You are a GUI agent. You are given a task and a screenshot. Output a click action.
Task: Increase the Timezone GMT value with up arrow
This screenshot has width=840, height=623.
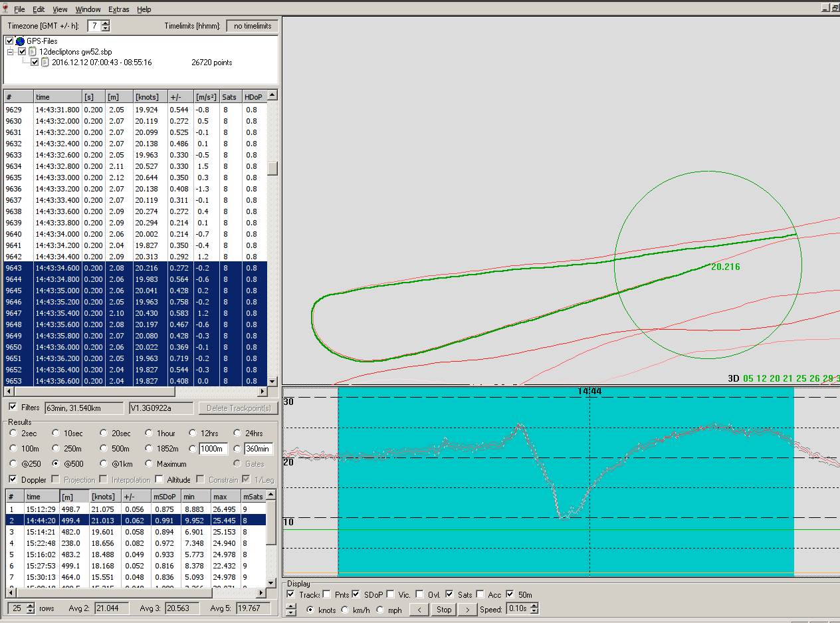[106, 23]
